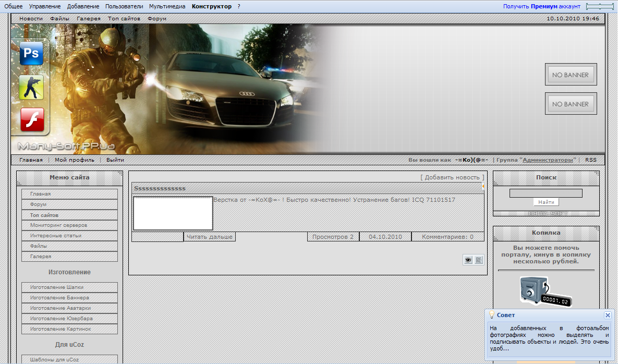Click the orange arrow on the news title bar
The width and height of the screenshot is (618, 364).
[x=483, y=186]
